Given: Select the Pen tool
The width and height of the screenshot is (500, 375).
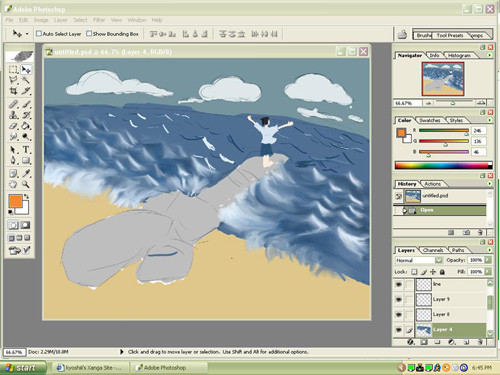Looking at the screenshot, I should click(x=13, y=160).
